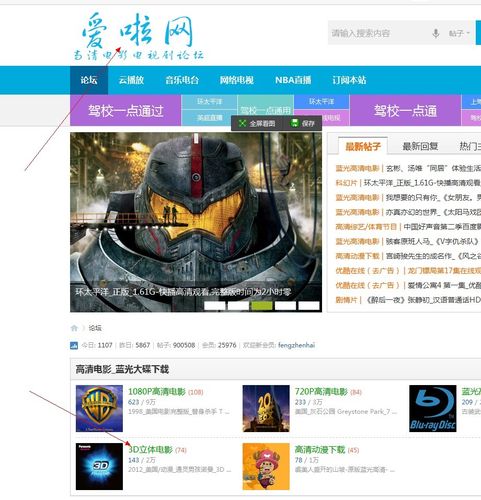Click the slideshow caption 环太平洋_正版_1.61G

point(183,292)
